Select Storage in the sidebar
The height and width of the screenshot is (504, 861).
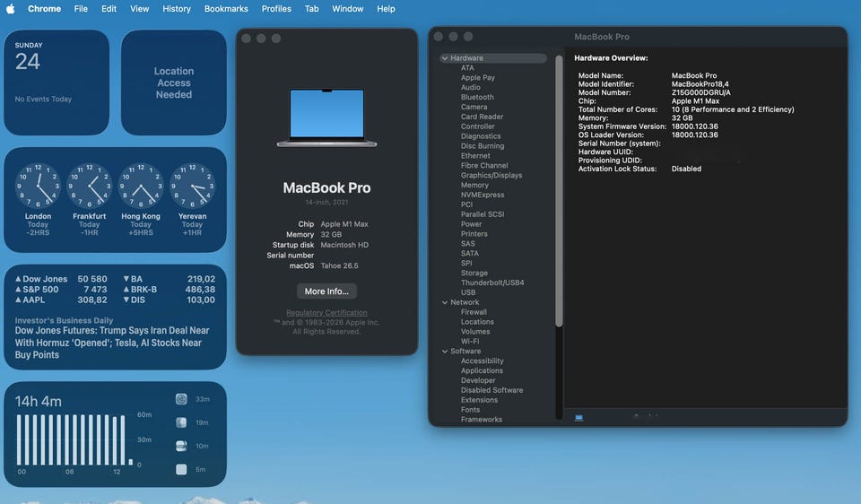coord(474,273)
